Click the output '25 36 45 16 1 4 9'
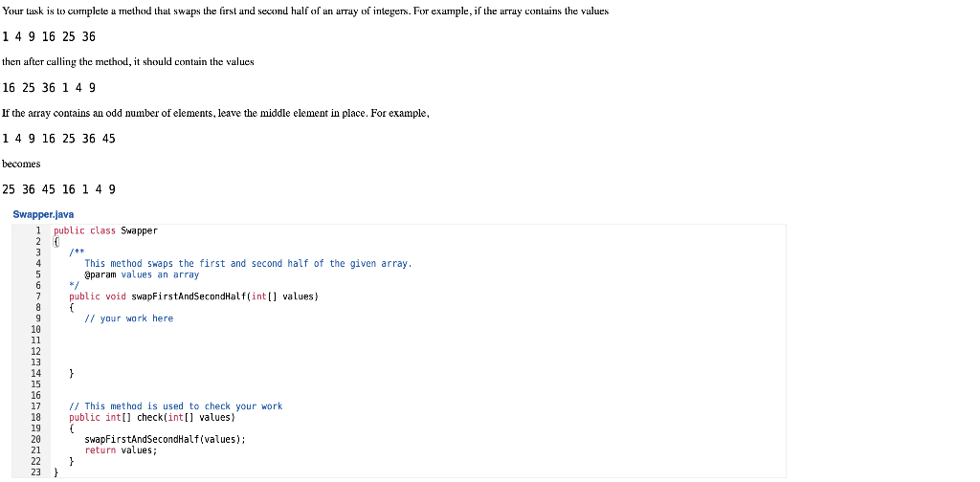The height and width of the screenshot is (482, 980). click(58, 189)
